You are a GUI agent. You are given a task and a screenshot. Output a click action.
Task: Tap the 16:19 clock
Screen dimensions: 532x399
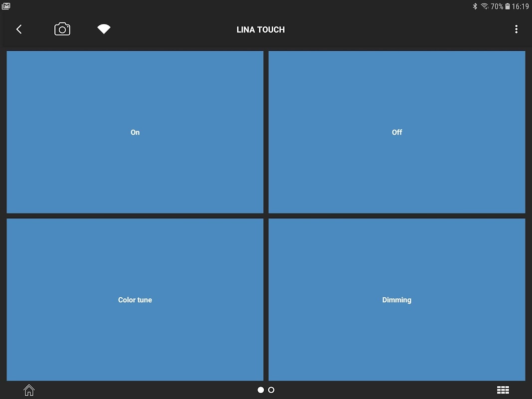coord(521,6)
